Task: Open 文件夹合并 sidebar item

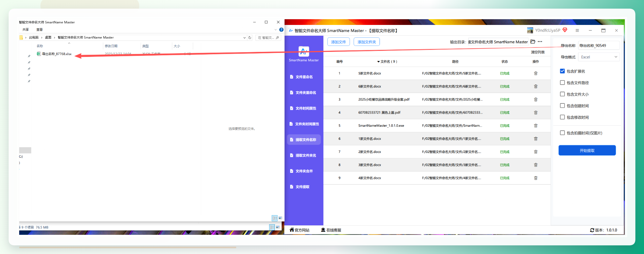Action: [x=304, y=171]
